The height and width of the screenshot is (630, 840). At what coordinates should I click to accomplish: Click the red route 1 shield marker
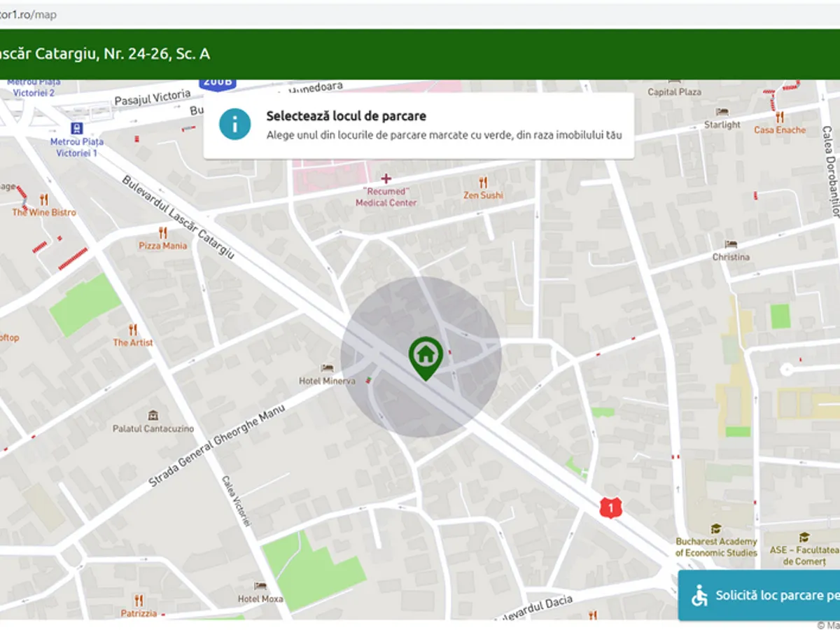point(611,507)
